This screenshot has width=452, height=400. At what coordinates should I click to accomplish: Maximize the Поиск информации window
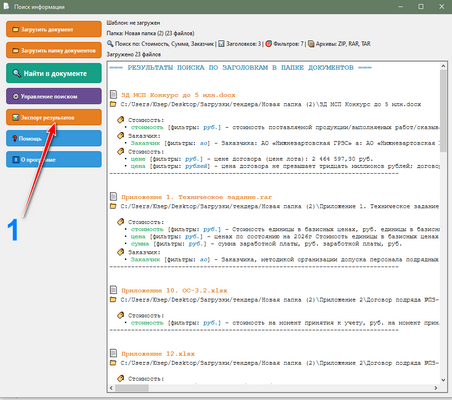tap(421, 6)
